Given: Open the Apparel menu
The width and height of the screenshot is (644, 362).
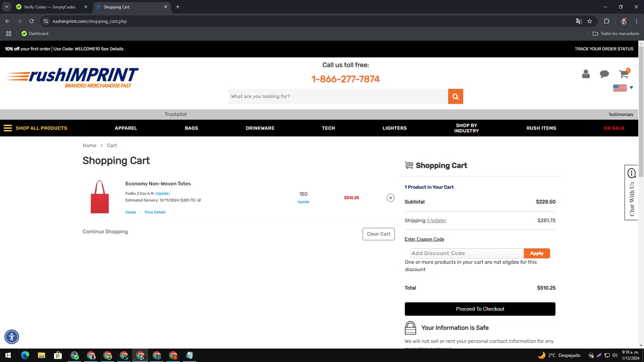Looking at the screenshot, I should (x=126, y=128).
